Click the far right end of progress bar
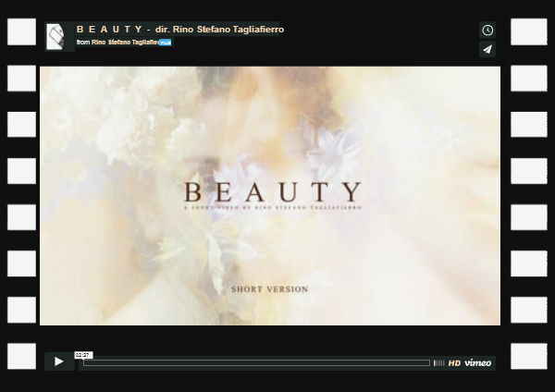This screenshot has height=392, width=555. [x=427, y=363]
